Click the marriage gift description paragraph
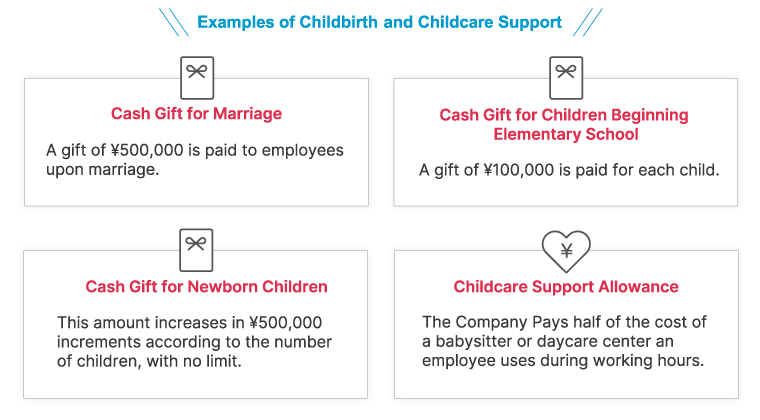Screen dimensions: 760x420 [195, 159]
